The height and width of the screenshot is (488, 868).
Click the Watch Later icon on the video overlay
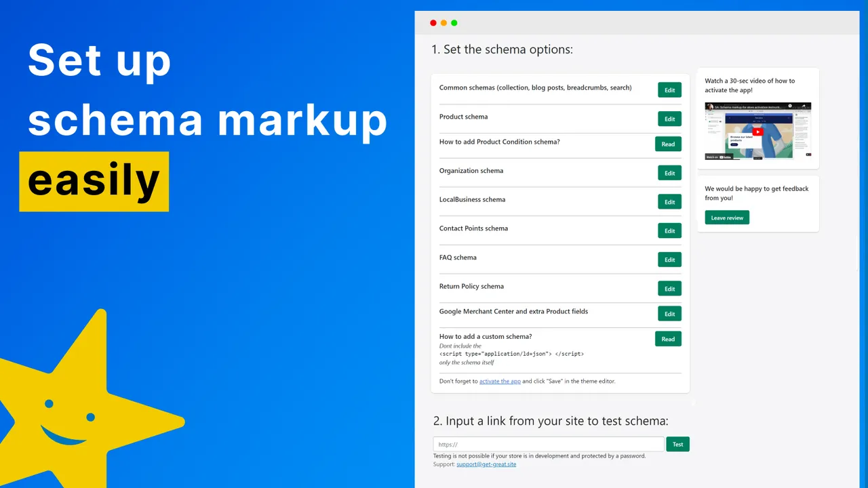pyautogui.click(x=790, y=106)
